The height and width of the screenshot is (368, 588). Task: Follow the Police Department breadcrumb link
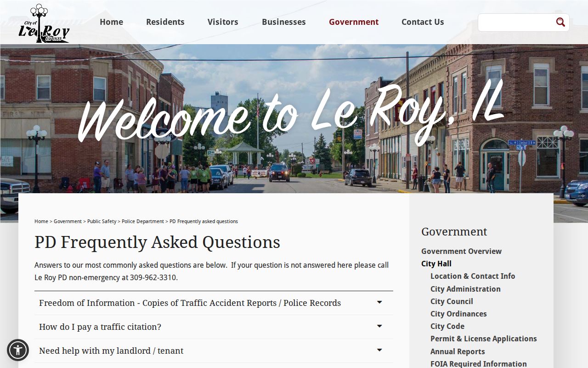pos(143,221)
